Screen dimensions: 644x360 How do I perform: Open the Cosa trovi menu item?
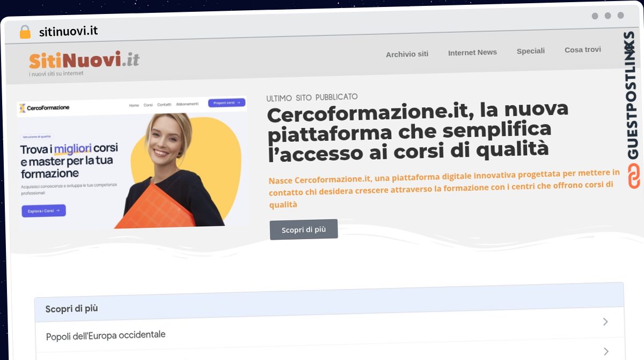[583, 49]
